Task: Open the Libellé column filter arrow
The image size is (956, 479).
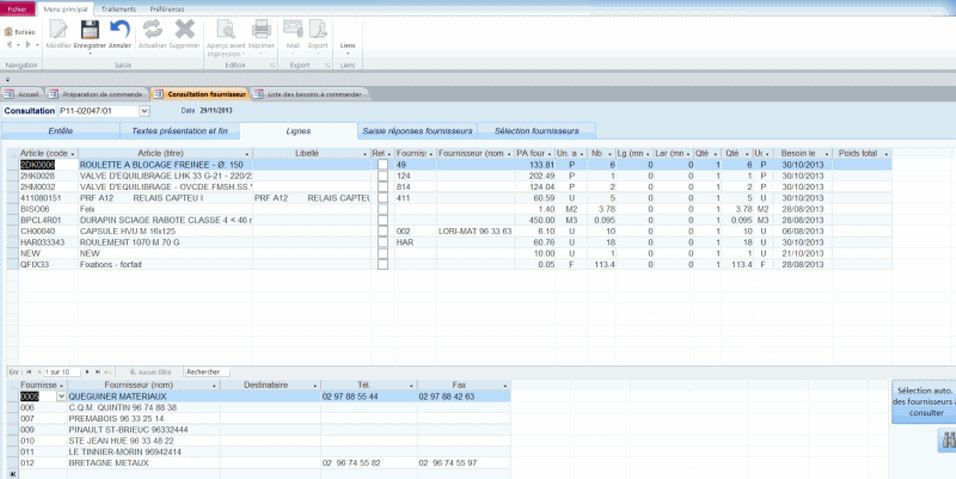Action: pos(365,154)
